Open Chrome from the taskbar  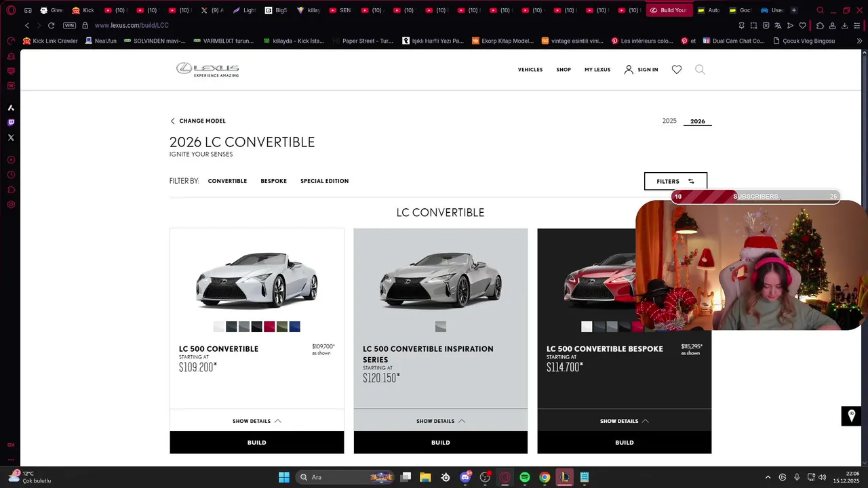point(545,477)
